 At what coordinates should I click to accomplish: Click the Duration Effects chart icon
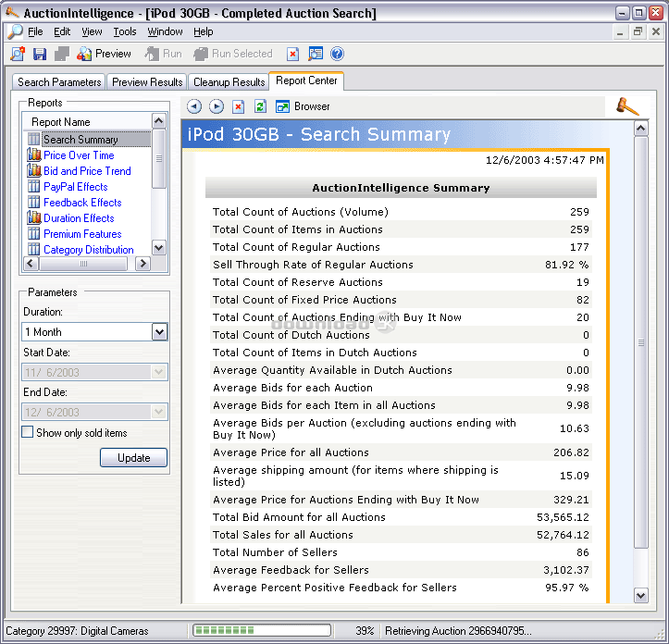33,218
